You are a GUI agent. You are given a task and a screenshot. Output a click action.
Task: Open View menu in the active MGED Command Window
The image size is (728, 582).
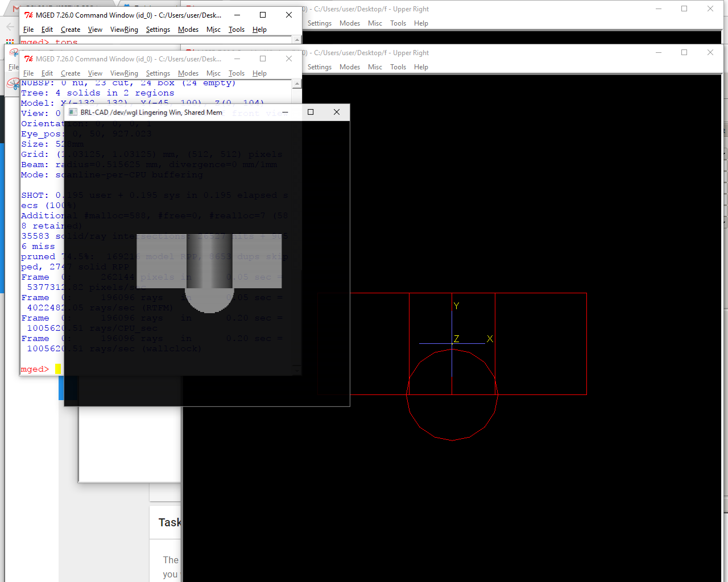[95, 30]
